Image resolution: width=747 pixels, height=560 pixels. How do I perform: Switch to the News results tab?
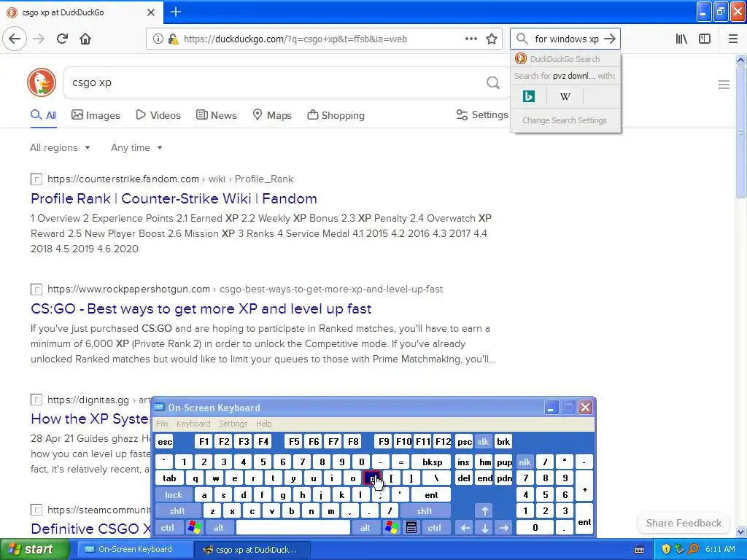pos(216,115)
